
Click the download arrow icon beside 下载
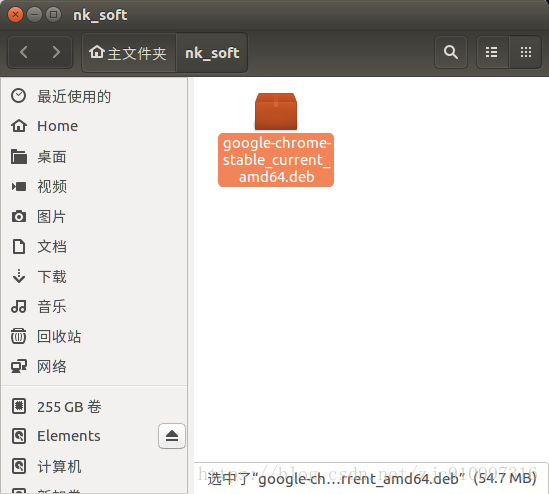tap(19, 276)
